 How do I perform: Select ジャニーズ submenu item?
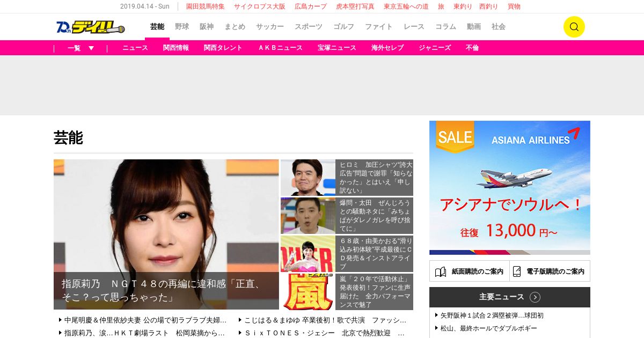pos(435,48)
